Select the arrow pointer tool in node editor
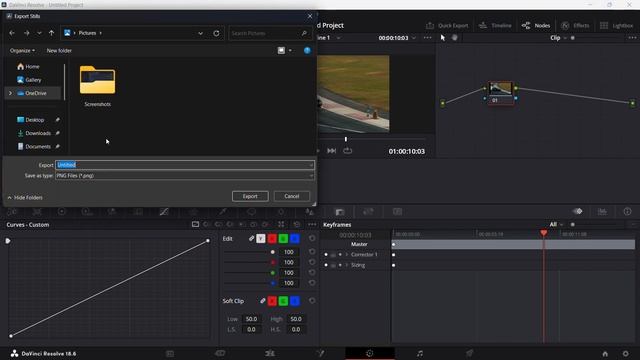 pos(443,38)
